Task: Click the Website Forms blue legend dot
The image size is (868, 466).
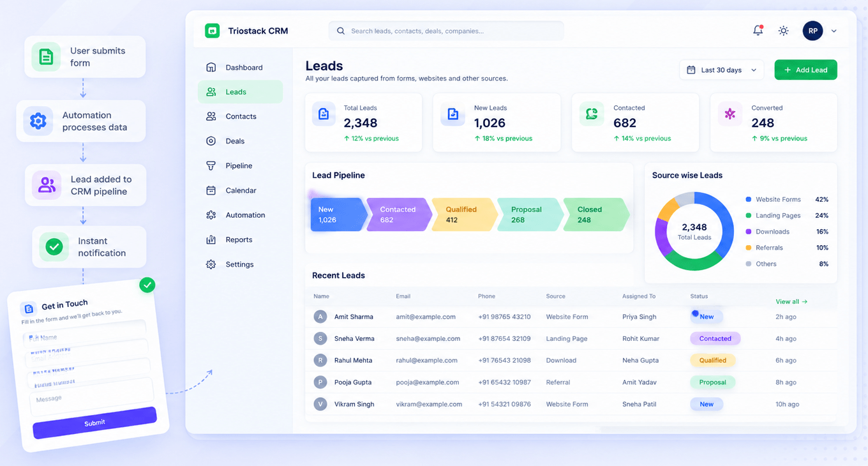Action: point(749,199)
